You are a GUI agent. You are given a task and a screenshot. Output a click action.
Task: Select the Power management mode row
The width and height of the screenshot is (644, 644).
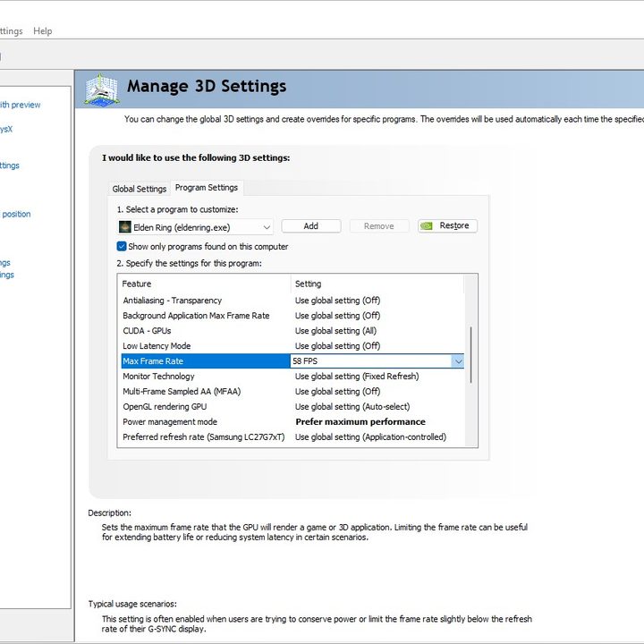(292, 422)
